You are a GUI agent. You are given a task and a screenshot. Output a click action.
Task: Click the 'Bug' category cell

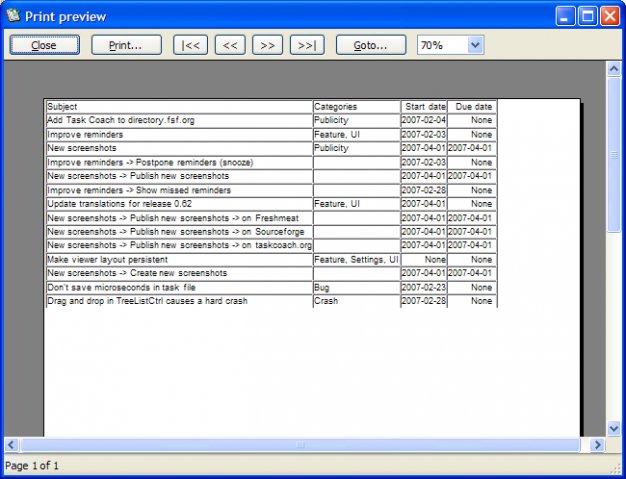(357, 288)
